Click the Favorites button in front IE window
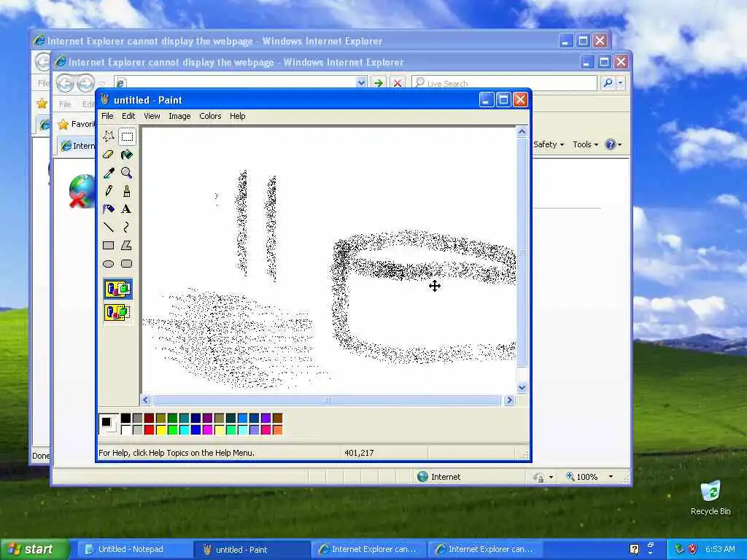The image size is (747, 560). [76, 124]
